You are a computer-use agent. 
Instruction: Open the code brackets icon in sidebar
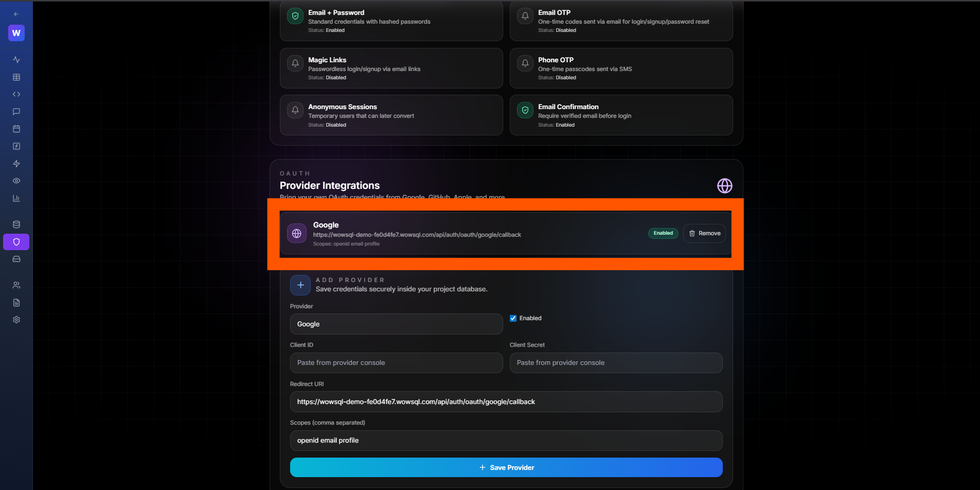[x=16, y=94]
